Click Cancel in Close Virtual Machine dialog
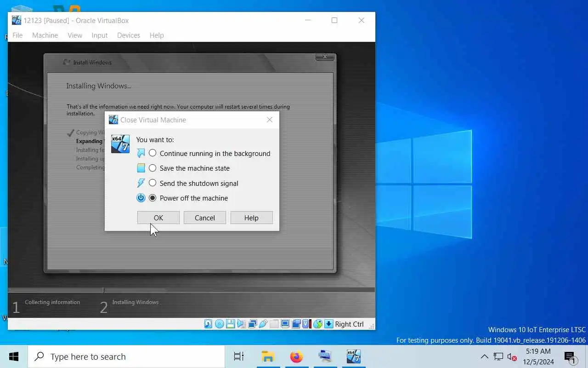Image resolution: width=588 pixels, height=368 pixels. 205,218
